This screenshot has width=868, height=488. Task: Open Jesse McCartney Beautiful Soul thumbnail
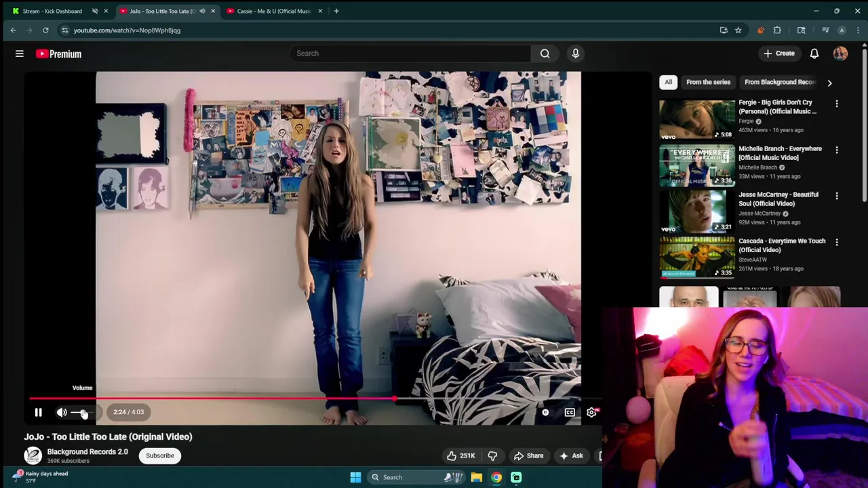point(697,211)
